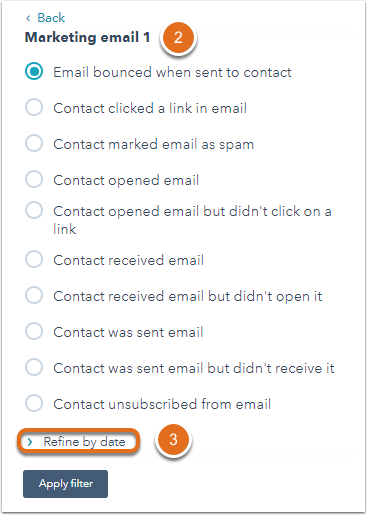The width and height of the screenshot is (367, 515).
Task: Select 'Email bounced when sent to contact' radio
Action: pos(34,71)
